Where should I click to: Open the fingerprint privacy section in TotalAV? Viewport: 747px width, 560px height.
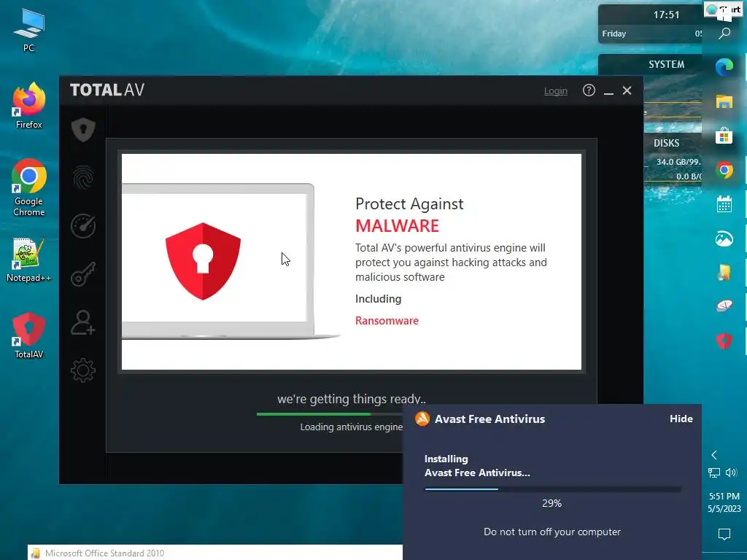tap(83, 178)
